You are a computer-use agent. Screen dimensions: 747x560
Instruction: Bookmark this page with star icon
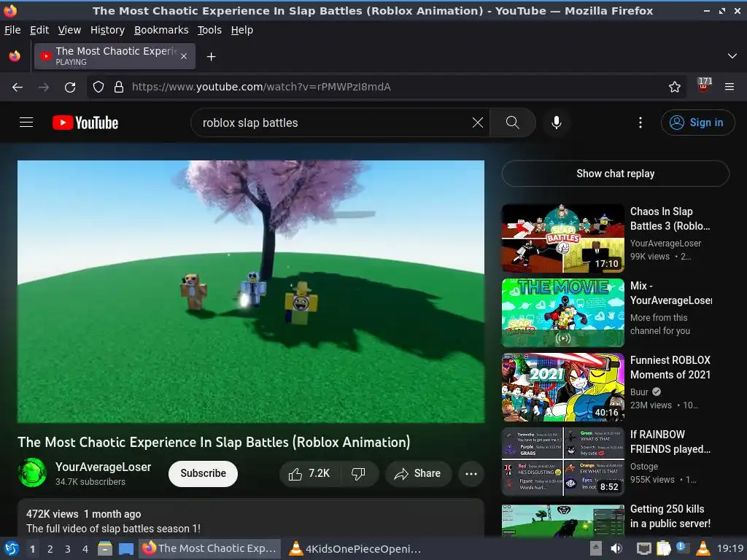click(675, 87)
